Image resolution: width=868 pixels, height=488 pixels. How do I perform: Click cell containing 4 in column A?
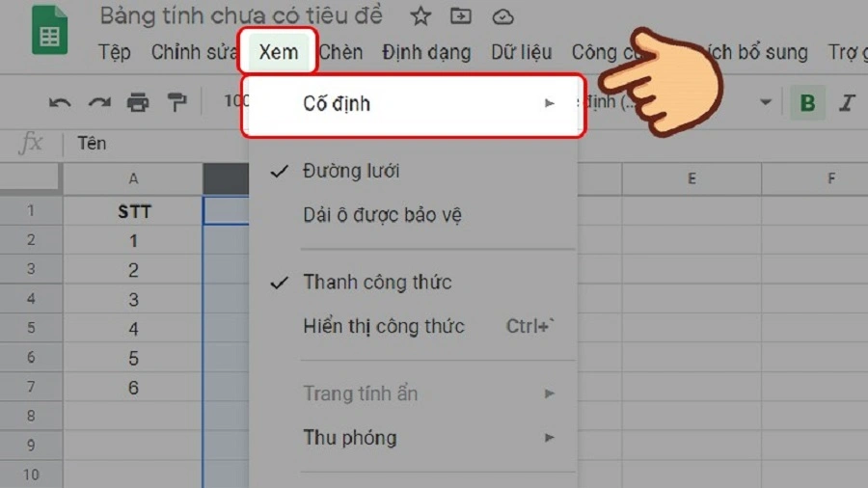click(x=133, y=329)
